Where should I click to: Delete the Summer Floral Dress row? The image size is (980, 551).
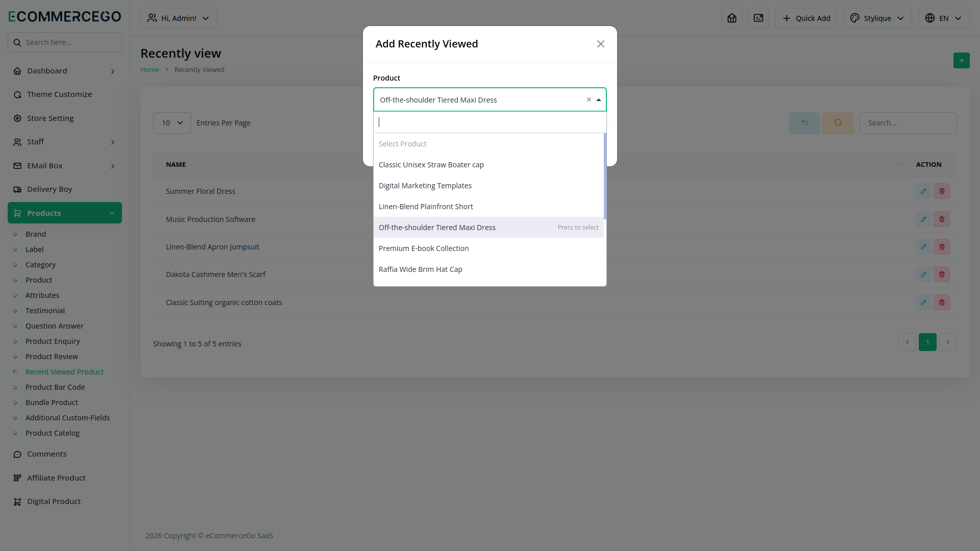click(x=942, y=191)
